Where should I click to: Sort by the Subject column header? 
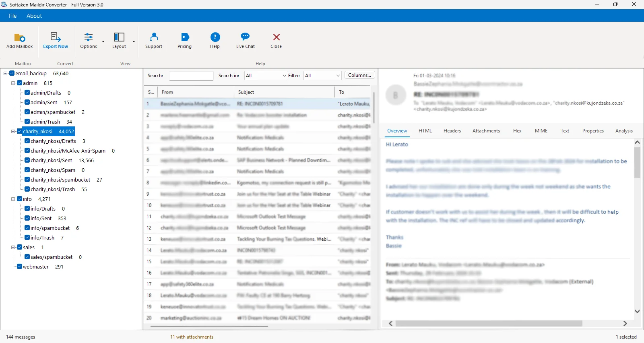pyautogui.click(x=285, y=92)
